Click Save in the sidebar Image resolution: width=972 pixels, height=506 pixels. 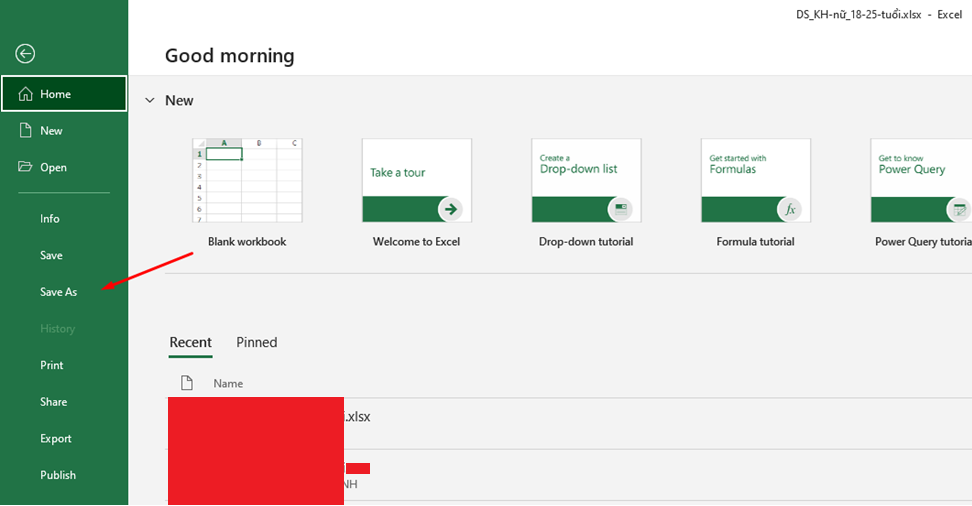tap(51, 255)
